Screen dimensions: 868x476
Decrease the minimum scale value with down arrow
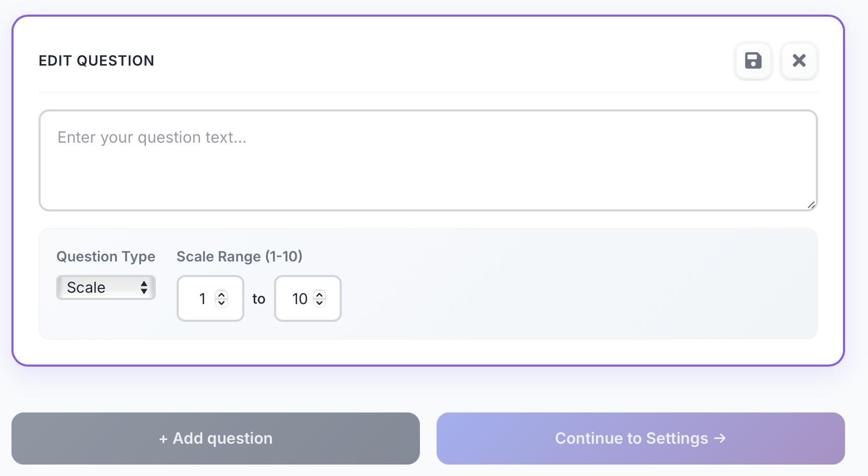tap(221, 303)
